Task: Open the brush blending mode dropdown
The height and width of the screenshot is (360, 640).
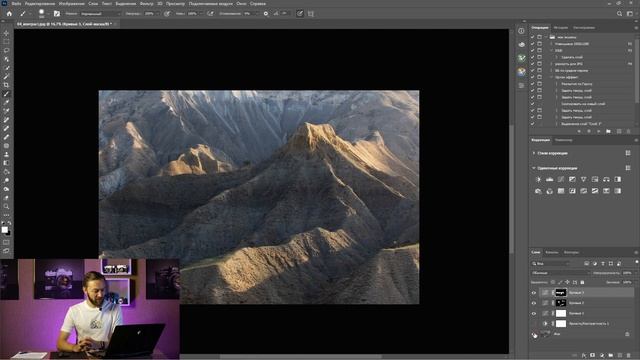Action: tap(100, 13)
